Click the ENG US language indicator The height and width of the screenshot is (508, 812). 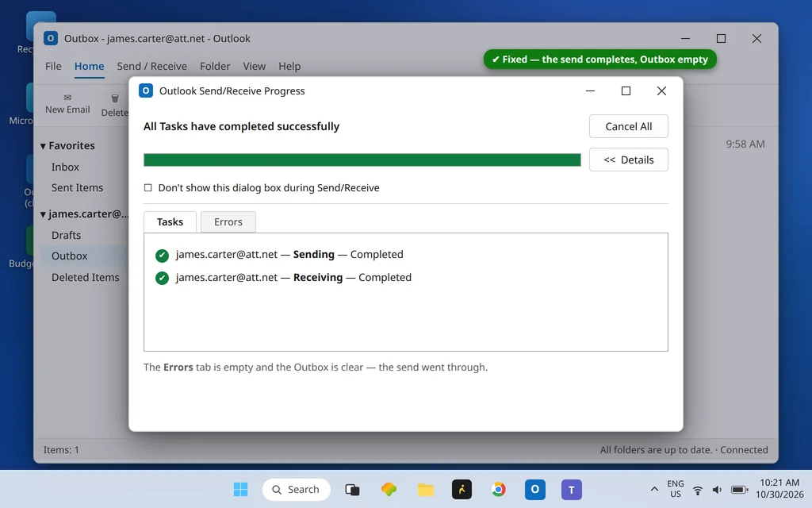[x=676, y=489]
